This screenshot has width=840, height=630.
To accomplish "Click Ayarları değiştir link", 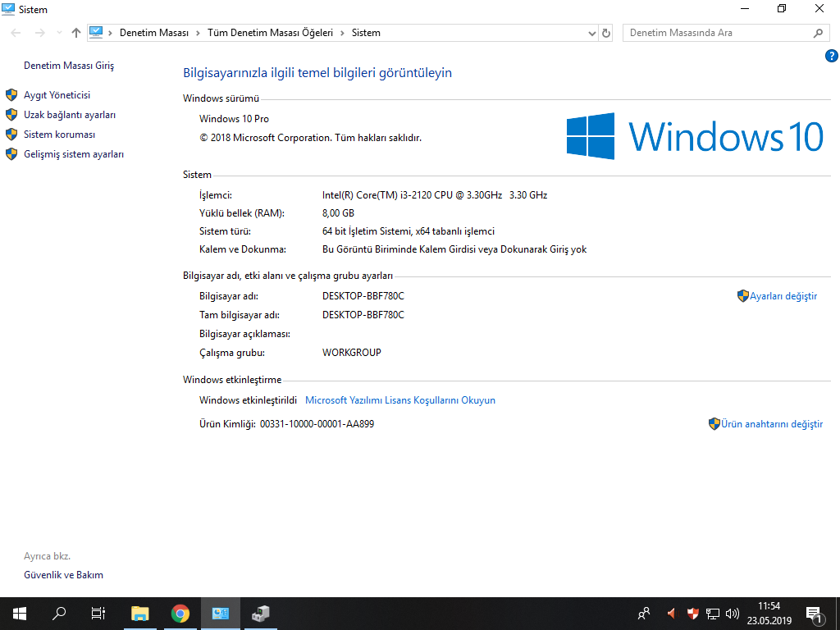I will 783,296.
